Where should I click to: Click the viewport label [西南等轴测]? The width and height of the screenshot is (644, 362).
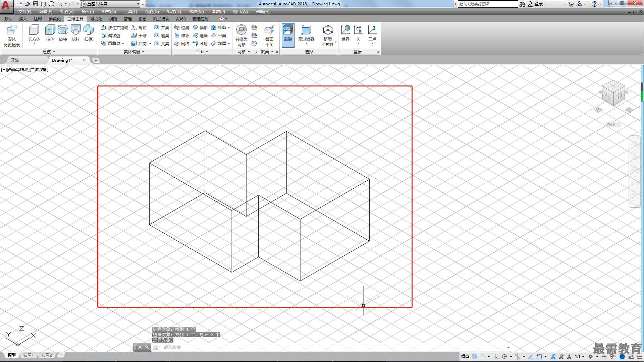[18, 70]
